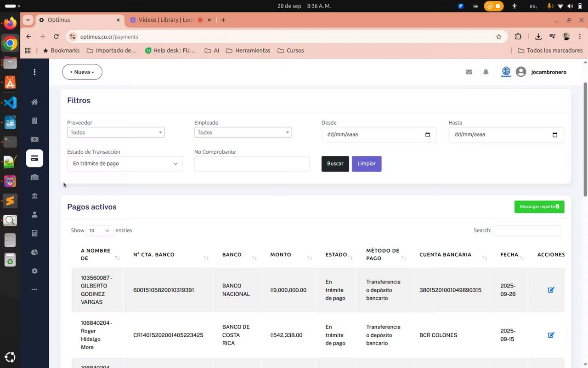Viewport: 588px width, 368px height.
Task: Open the Todos los marcadores folder
Action: tap(550, 51)
